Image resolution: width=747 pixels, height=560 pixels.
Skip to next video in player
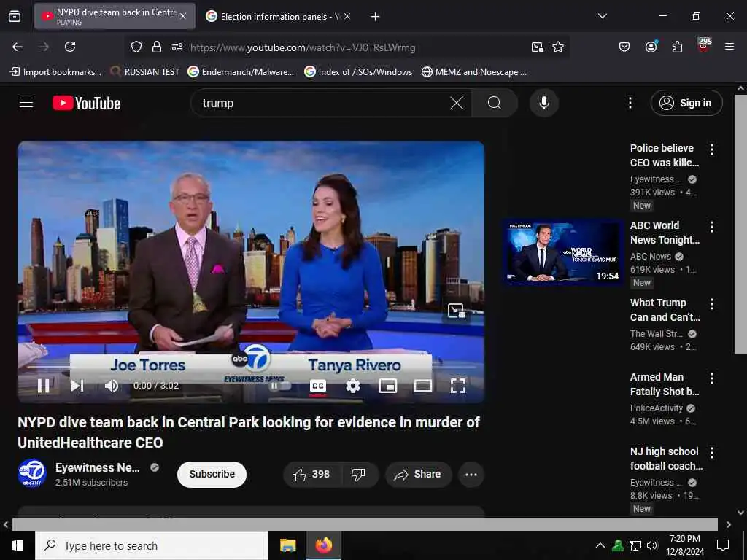coord(77,385)
